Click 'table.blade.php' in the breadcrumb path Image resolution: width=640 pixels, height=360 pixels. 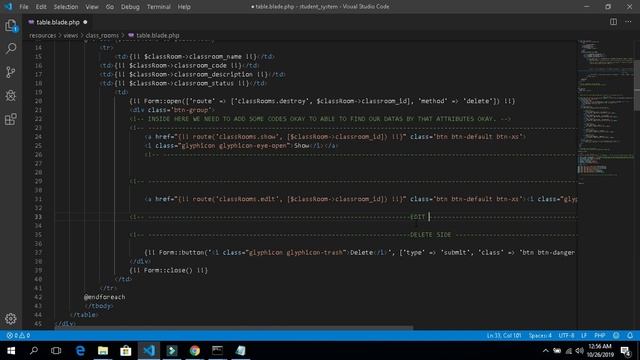[x=158, y=36]
